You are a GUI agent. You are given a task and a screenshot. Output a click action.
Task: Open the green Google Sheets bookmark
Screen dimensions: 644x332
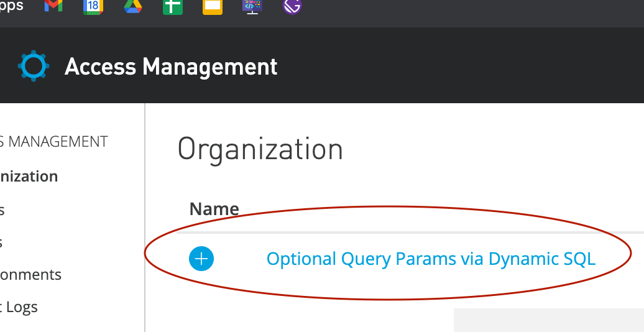click(172, 6)
